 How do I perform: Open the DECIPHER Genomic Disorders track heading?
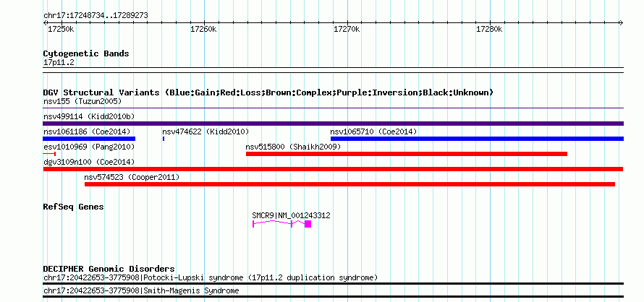pos(109,269)
